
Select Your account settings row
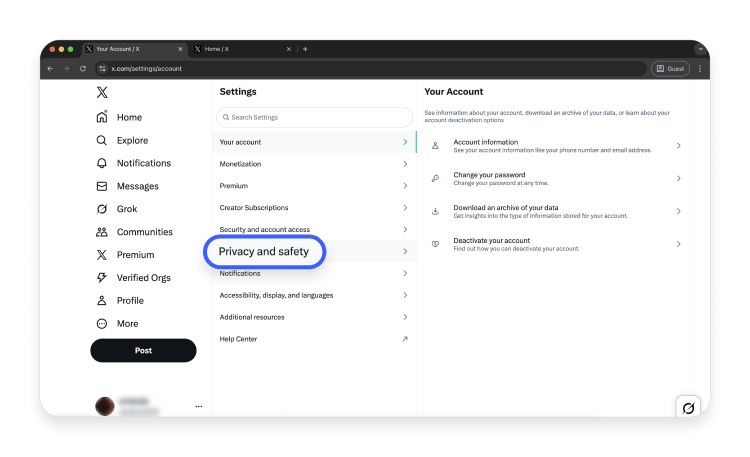coord(314,142)
